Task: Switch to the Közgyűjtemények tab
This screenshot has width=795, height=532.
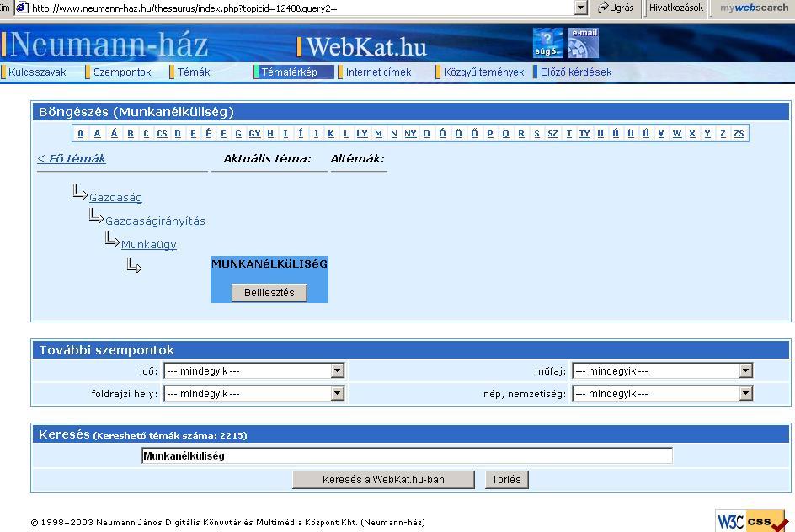Action: pyautogui.click(x=483, y=72)
